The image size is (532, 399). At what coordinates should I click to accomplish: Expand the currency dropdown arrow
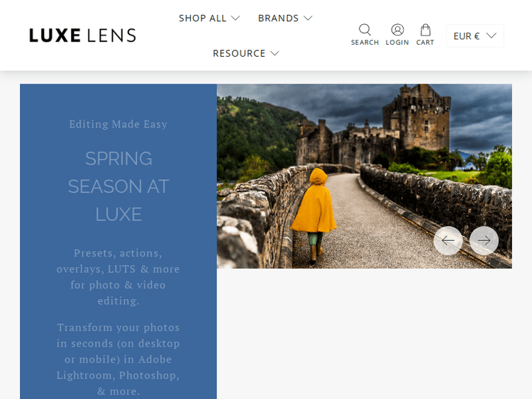492,35
